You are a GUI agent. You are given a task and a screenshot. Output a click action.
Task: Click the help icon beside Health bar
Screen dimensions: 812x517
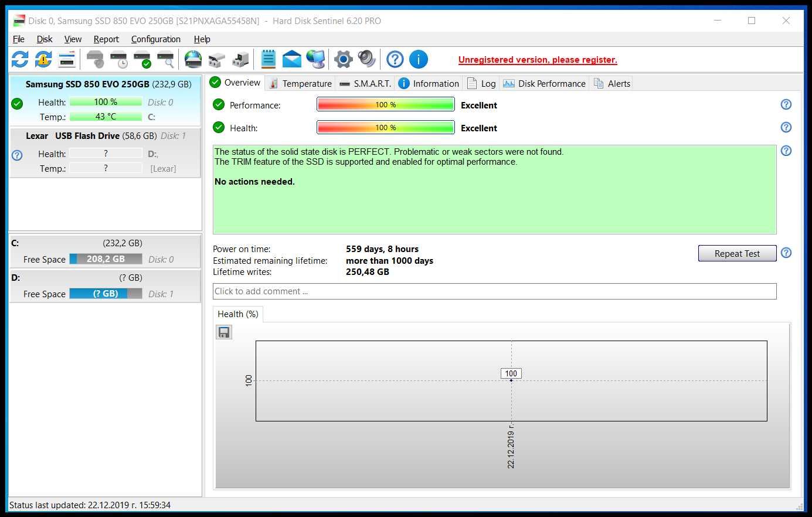786,127
